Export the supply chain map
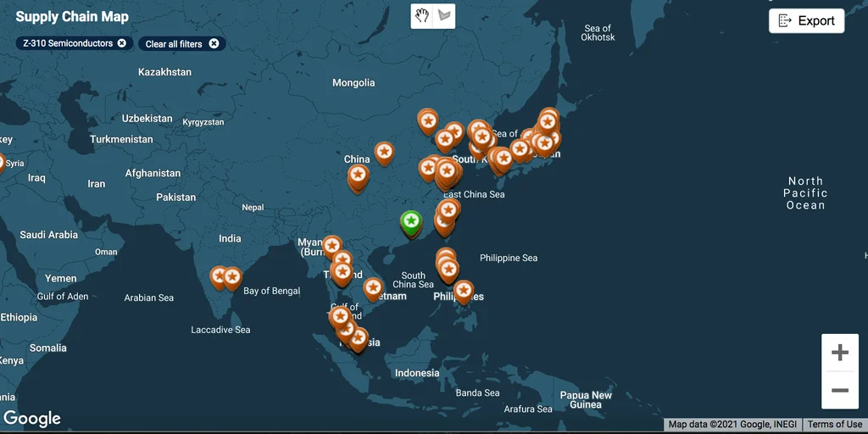 click(807, 21)
